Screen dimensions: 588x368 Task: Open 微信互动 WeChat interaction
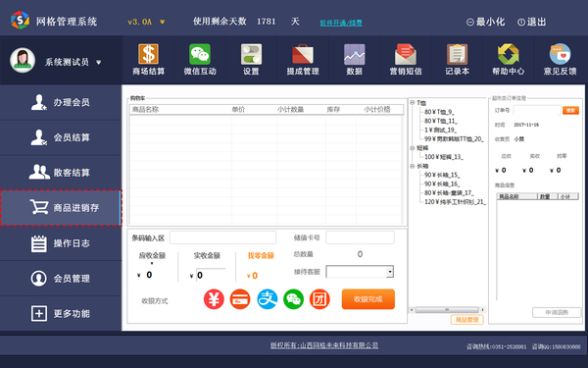tap(200, 59)
